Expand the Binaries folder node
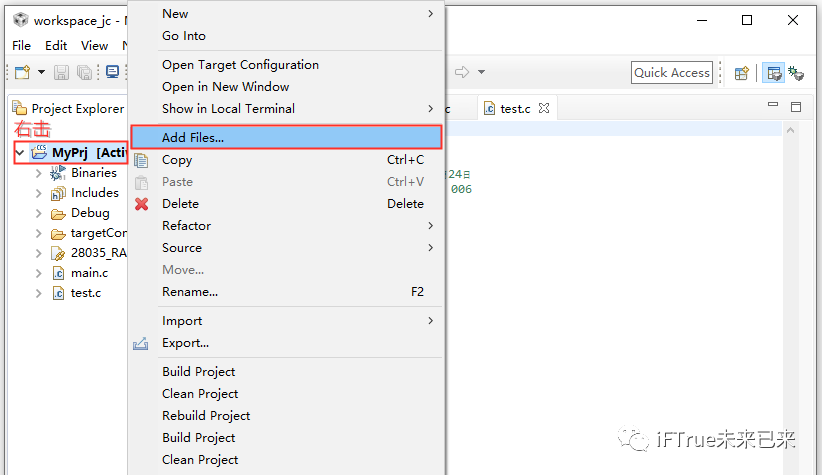 39,173
